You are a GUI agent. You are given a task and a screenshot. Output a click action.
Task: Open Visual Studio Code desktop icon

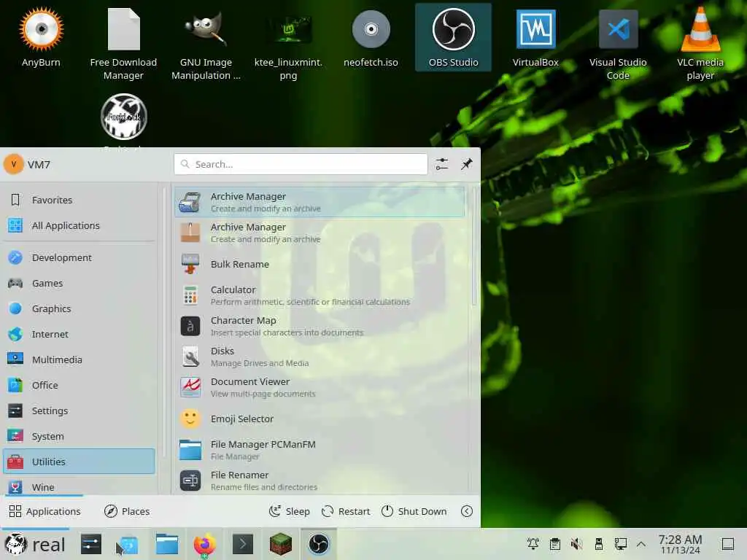[618, 44]
